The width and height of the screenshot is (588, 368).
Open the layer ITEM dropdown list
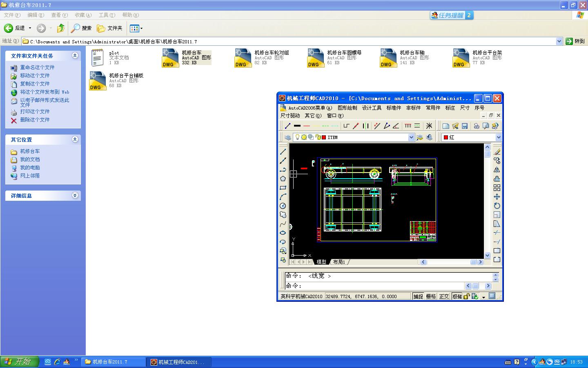(411, 137)
